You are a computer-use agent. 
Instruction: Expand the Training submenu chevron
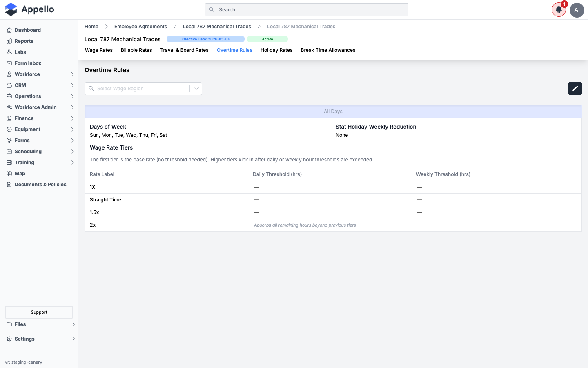[72, 163]
